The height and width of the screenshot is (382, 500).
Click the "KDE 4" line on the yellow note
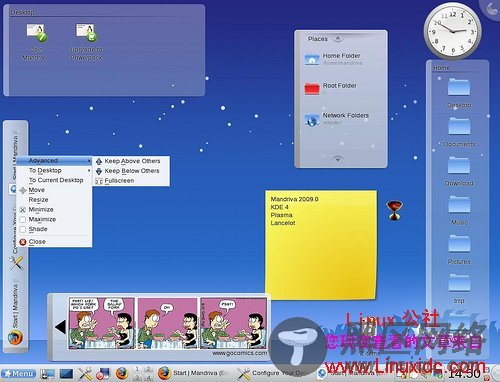coord(279,207)
